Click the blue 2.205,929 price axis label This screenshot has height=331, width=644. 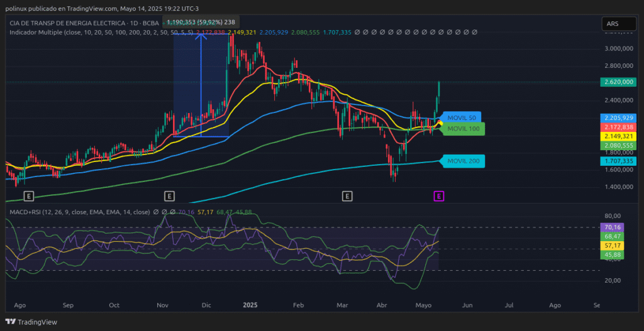[x=618, y=118]
